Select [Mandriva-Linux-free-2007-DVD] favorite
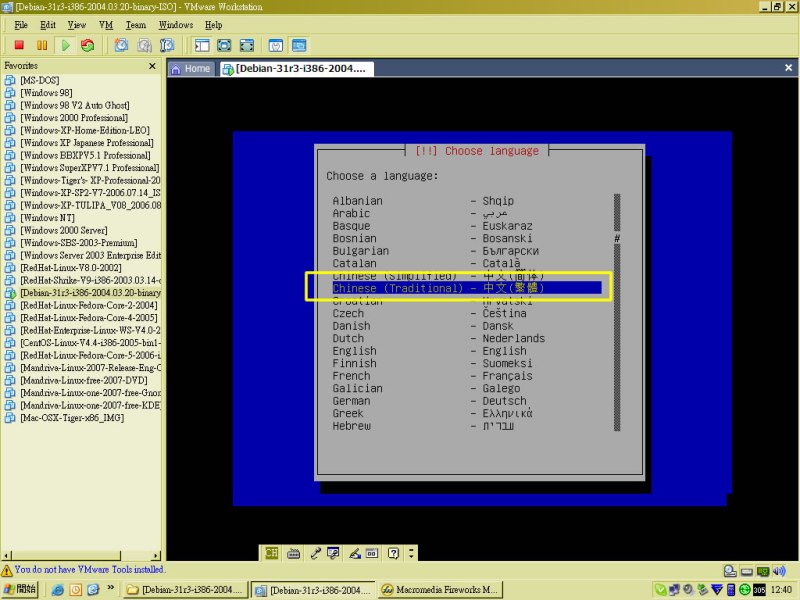The height and width of the screenshot is (600, 800). coord(84,380)
